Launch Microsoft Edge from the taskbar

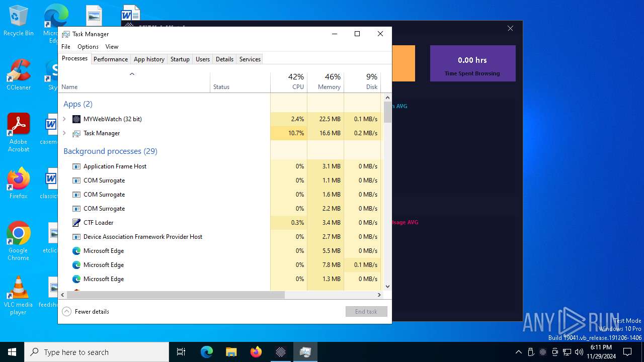point(207,352)
